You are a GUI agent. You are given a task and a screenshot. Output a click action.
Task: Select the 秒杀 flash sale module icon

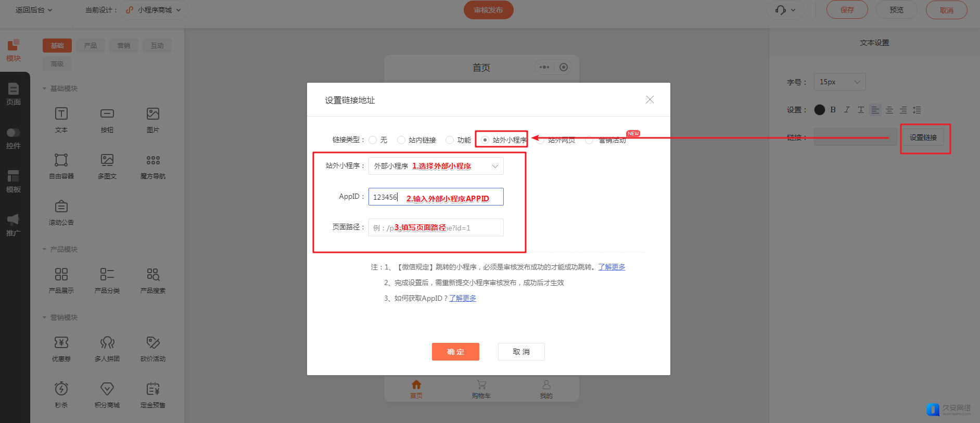61,389
